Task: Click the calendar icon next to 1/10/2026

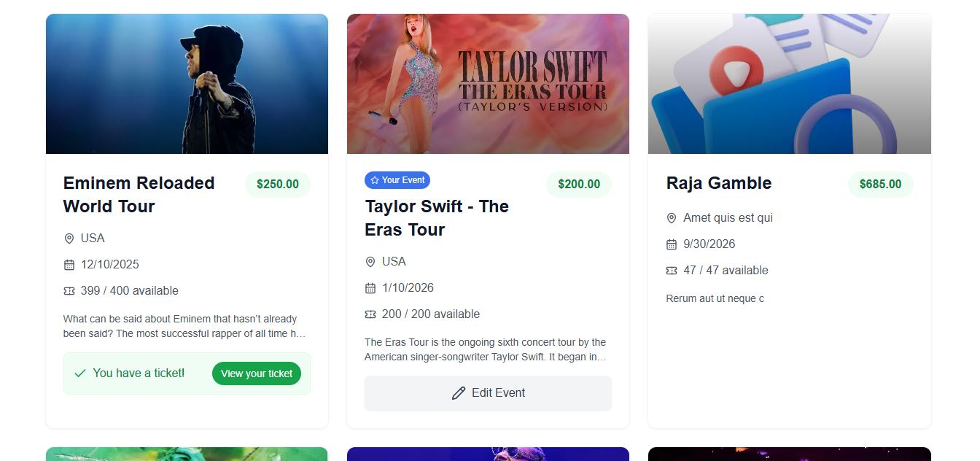Action: [x=370, y=288]
